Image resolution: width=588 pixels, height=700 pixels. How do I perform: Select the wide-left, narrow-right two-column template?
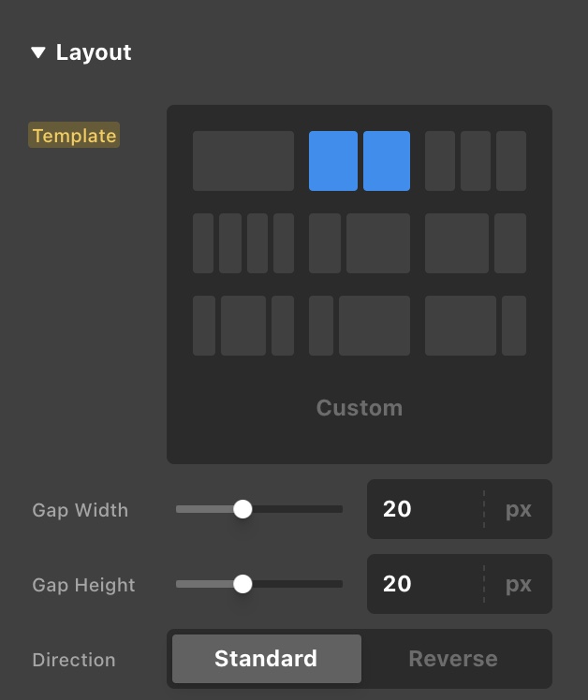476,243
